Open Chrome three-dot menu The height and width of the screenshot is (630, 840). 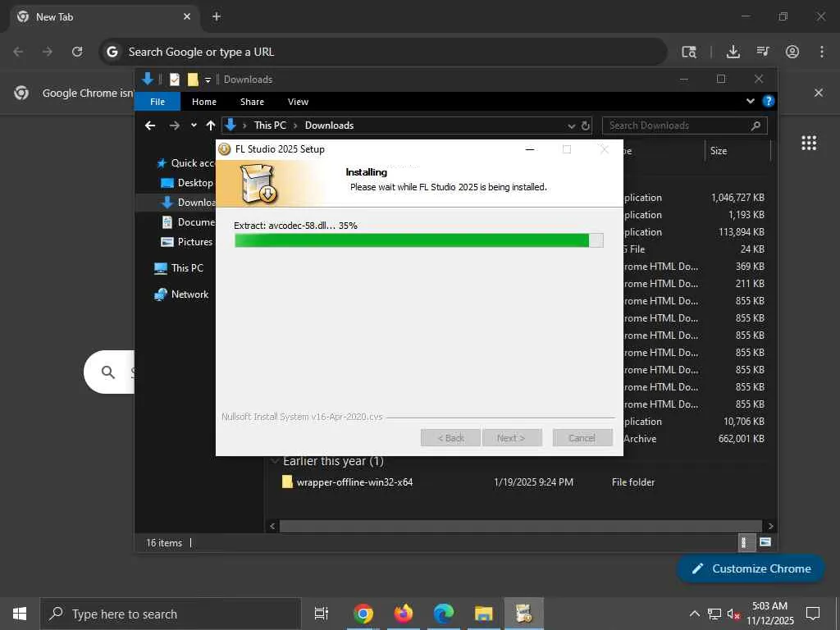[x=822, y=52]
